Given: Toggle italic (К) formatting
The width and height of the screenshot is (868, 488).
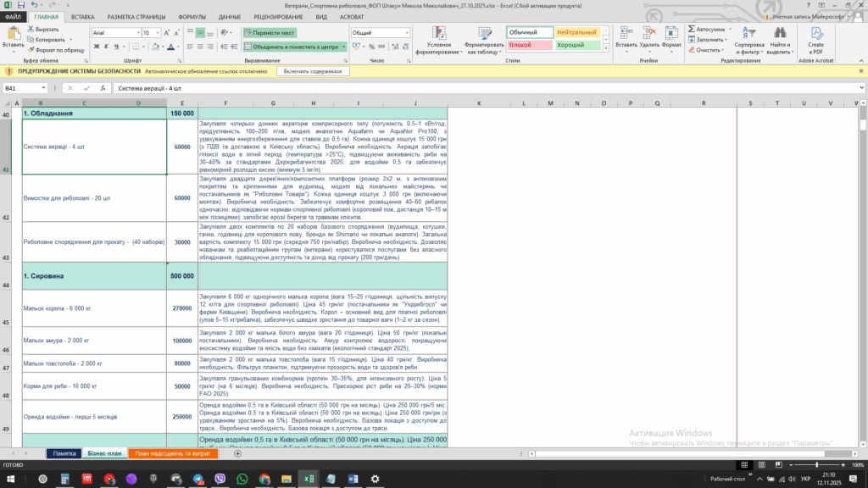Looking at the screenshot, I should tap(107, 47).
